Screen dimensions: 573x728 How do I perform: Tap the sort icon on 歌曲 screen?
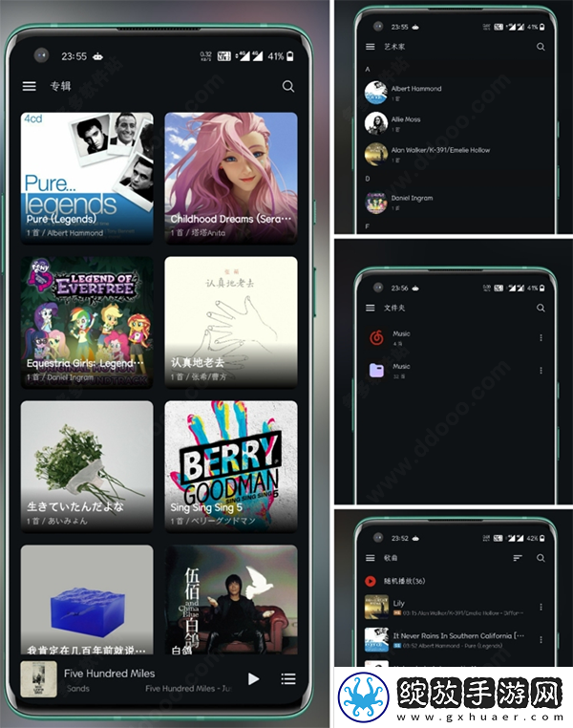[518, 558]
